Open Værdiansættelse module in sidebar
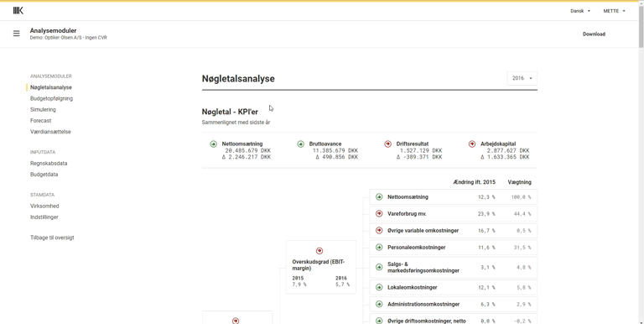Screen dimensions: 644x324 (50, 132)
